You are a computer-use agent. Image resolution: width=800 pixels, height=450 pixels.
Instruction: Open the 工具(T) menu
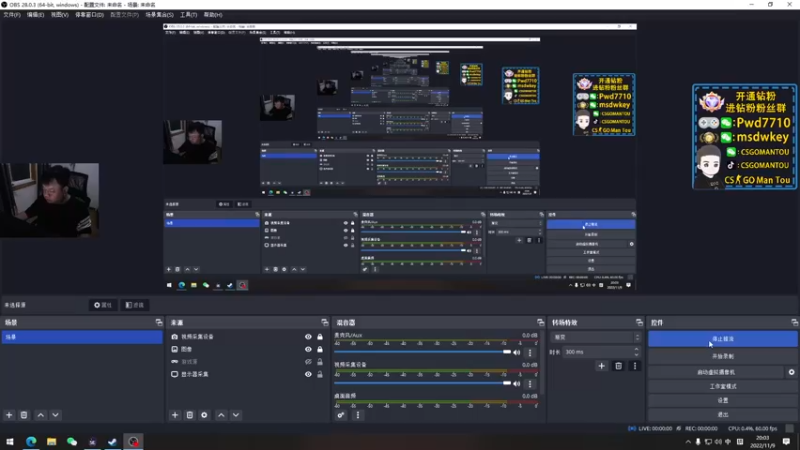tap(188, 15)
